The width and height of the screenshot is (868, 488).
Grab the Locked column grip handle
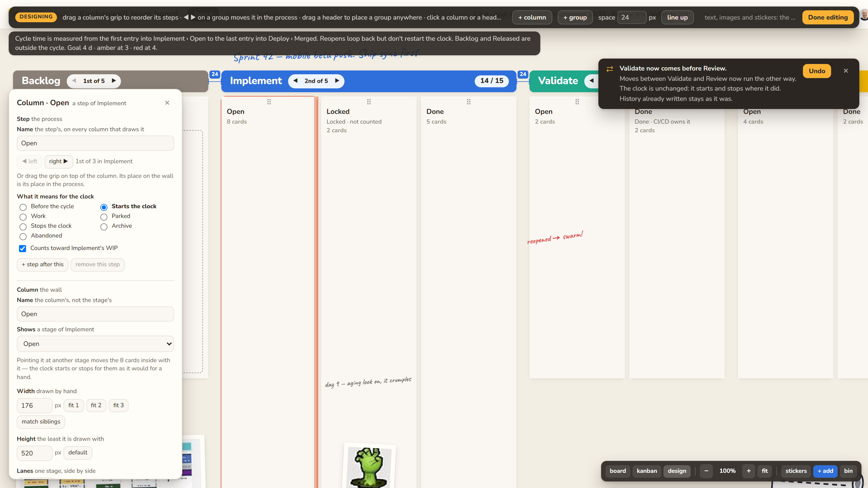click(369, 101)
